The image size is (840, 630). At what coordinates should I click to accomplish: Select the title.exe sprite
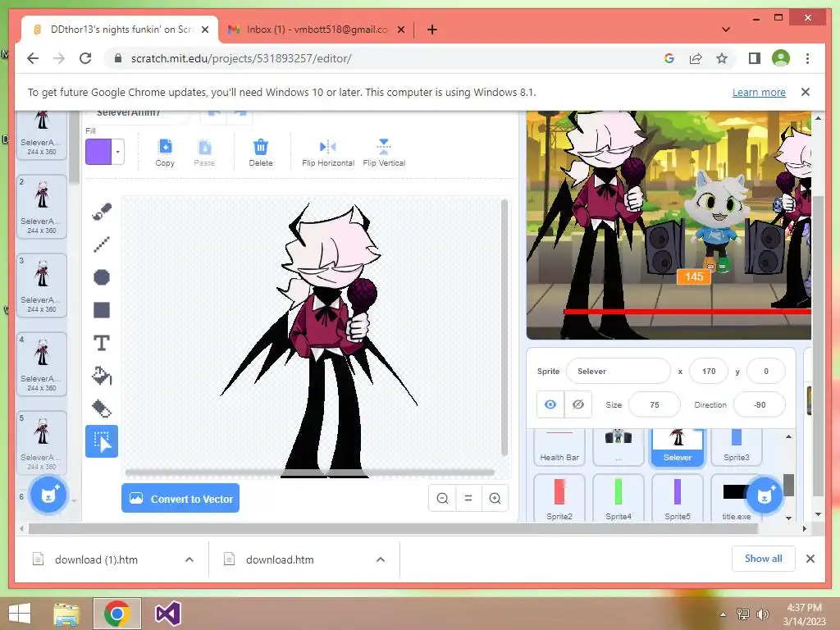pyautogui.click(x=736, y=498)
